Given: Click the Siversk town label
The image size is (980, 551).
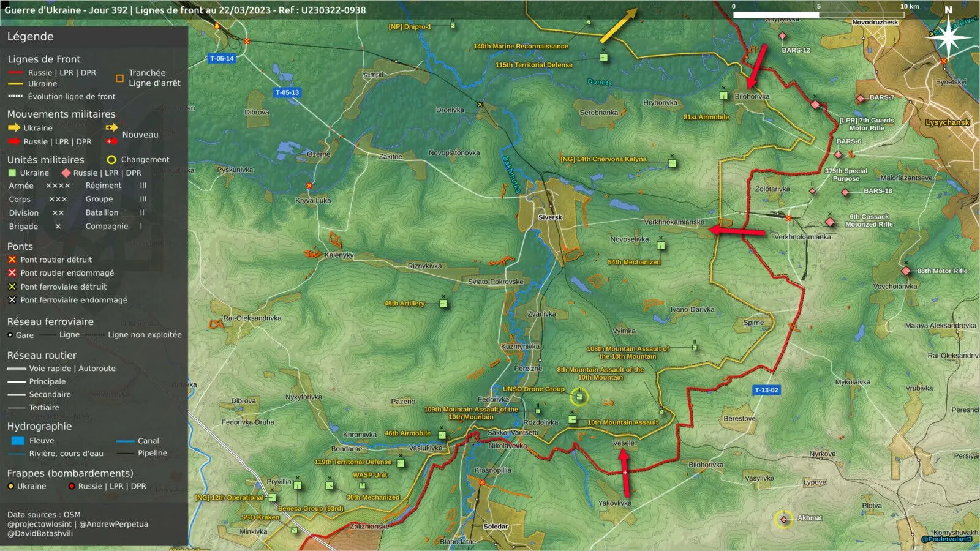Looking at the screenshot, I should click(x=550, y=217).
